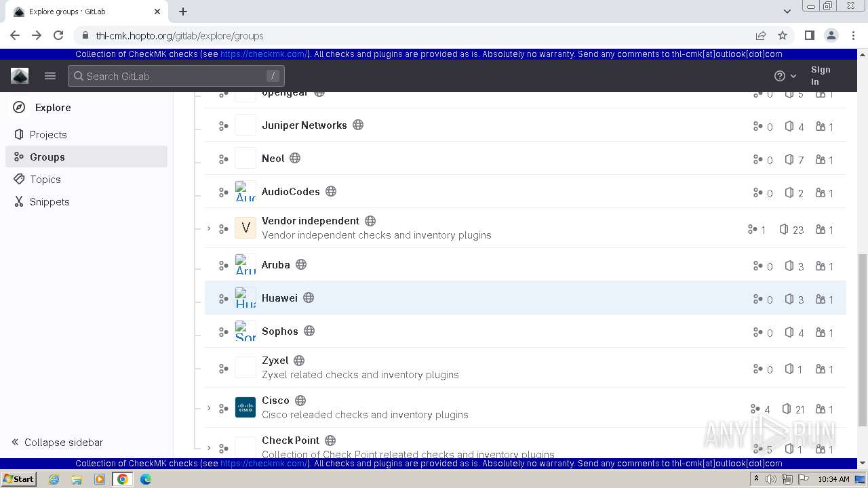Open the Check Point group
The image size is (868, 488).
pos(291,440)
